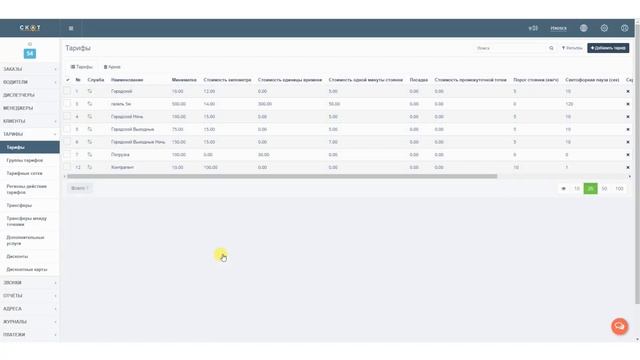Check the Городской Выходные Ночь row checkbox
Viewport: 640px width, 360px height.
pos(67,142)
